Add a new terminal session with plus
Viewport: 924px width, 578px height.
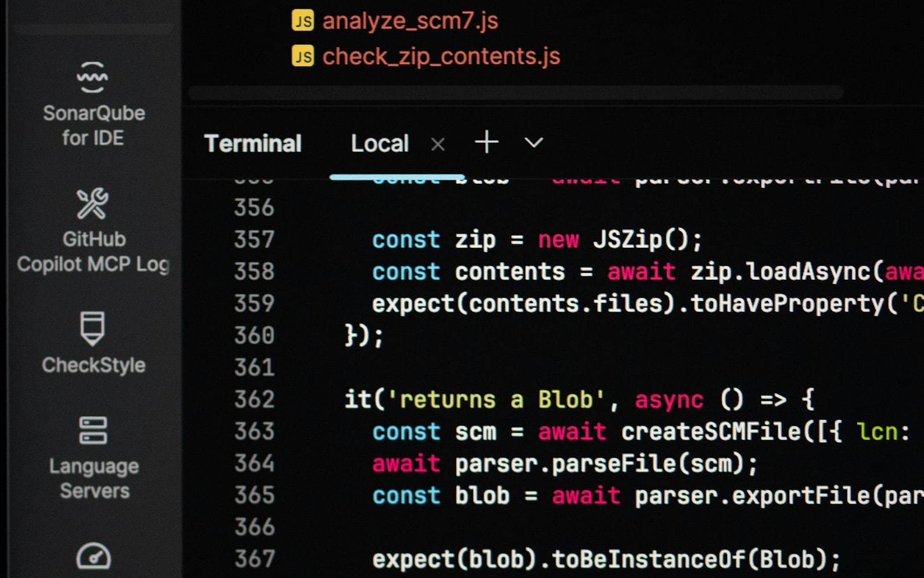[x=486, y=142]
